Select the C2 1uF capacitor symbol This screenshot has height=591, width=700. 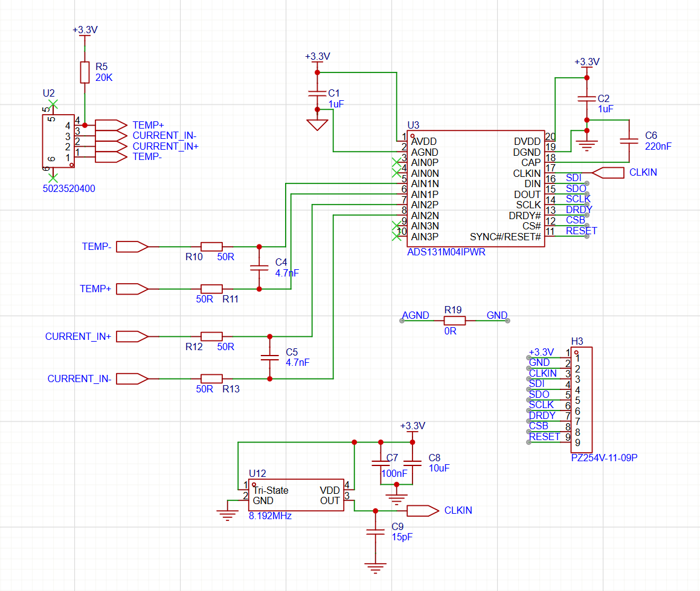coord(586,98)
